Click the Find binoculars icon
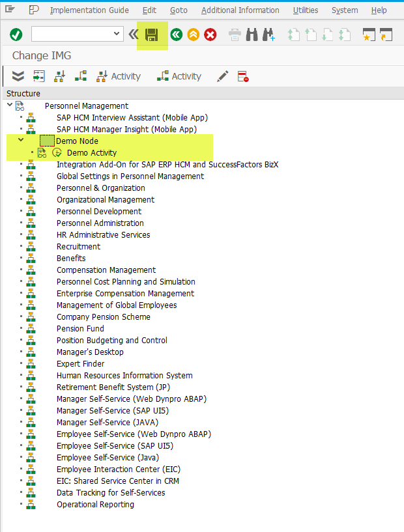 pyautogui.click(x=252, y=35)
